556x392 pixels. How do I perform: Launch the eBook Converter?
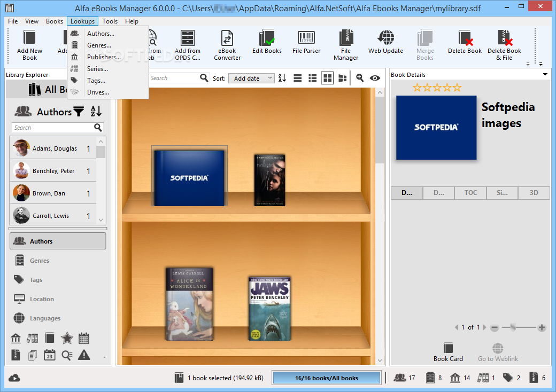point(227,45)
